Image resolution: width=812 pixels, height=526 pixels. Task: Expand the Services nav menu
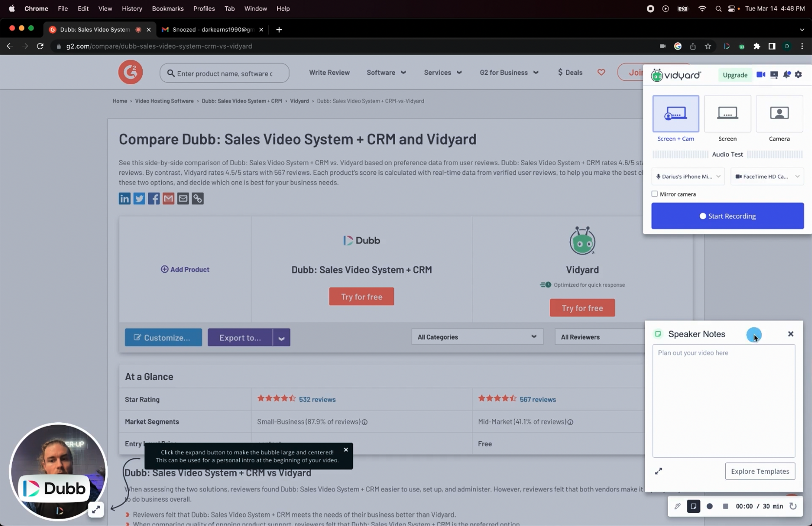click(x=443, y=72)
